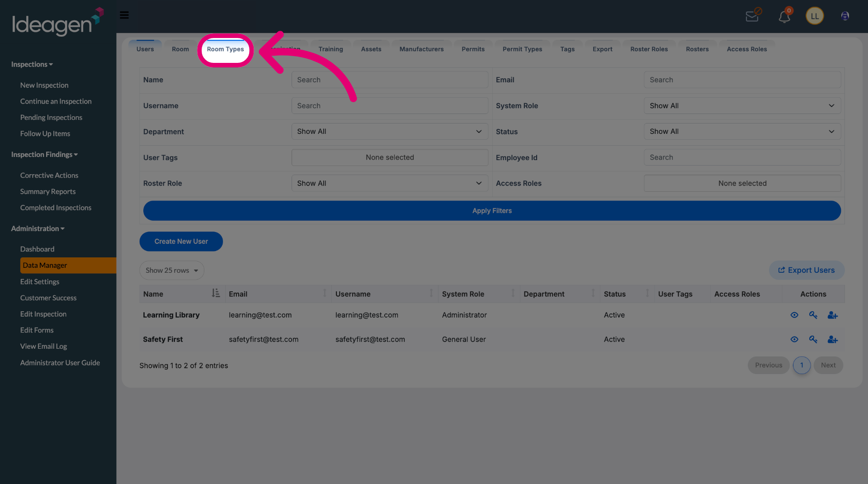Sort table by Status column
Viewport: 868px width, 484px height.
627,294
